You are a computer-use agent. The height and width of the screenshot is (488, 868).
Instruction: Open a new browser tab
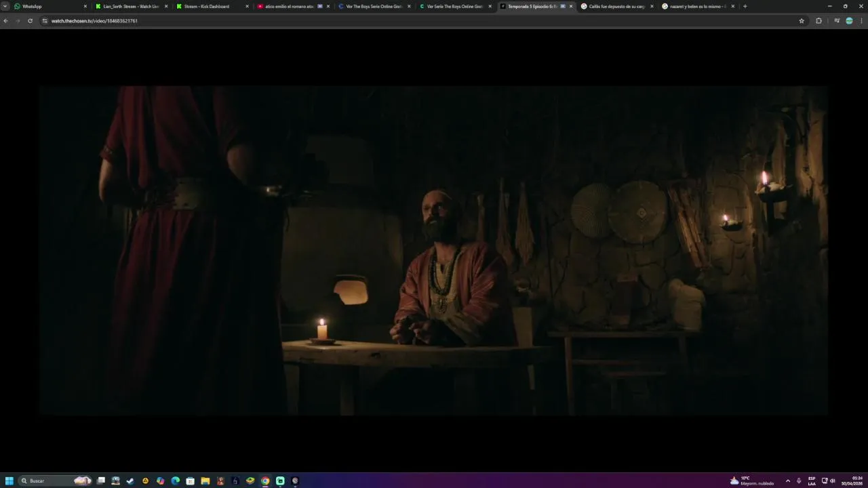[745, 6]
